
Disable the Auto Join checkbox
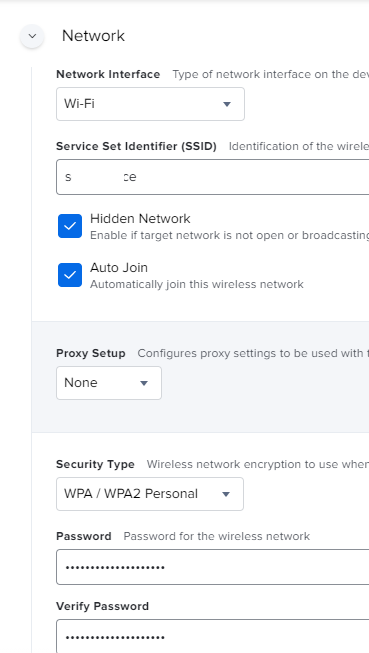coord(70,275)
